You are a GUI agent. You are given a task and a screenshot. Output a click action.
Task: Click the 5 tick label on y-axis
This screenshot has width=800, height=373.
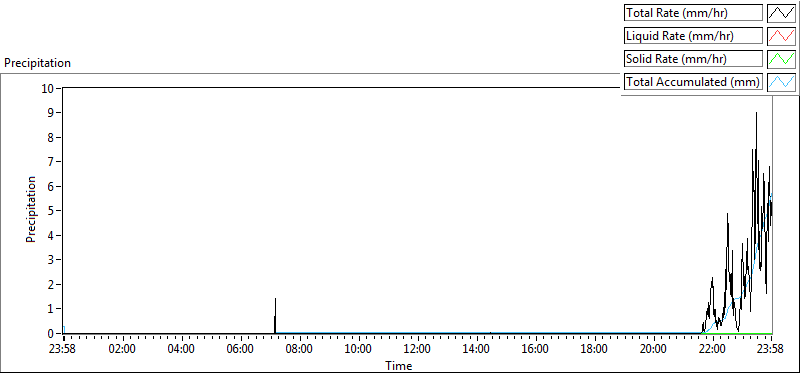pos(51,211)
